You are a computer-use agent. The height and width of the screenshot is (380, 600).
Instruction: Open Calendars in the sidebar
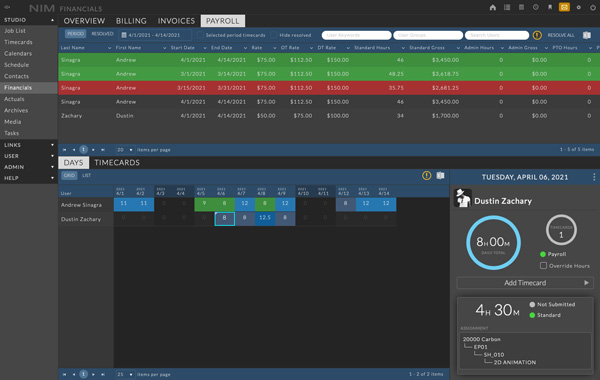18,54
